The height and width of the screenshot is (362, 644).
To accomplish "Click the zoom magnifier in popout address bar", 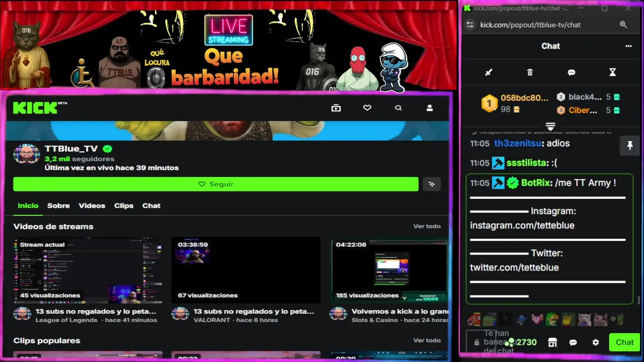I will pyautogui.click(x=623, y=25).
